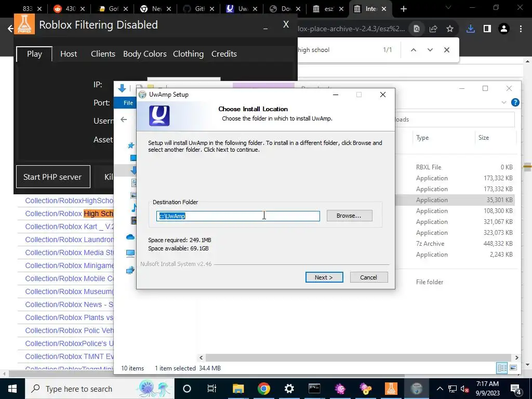
Task: Click Next in UwAmp Setup
Action: coord(324,277)
